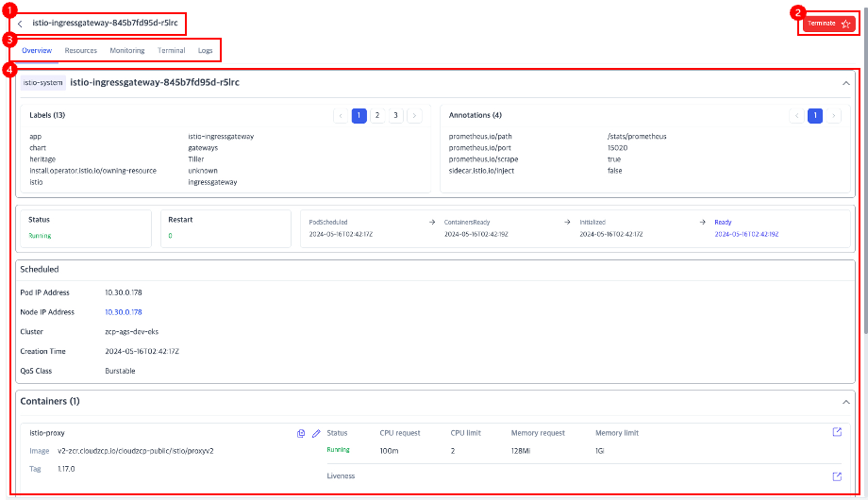Click the Initialized condition label
Screen dimensions: 868x500
pyautogui.click(x=593, y=222)
